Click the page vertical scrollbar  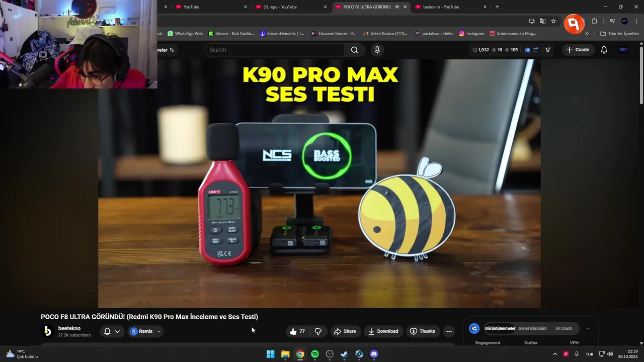pos(641,75)
